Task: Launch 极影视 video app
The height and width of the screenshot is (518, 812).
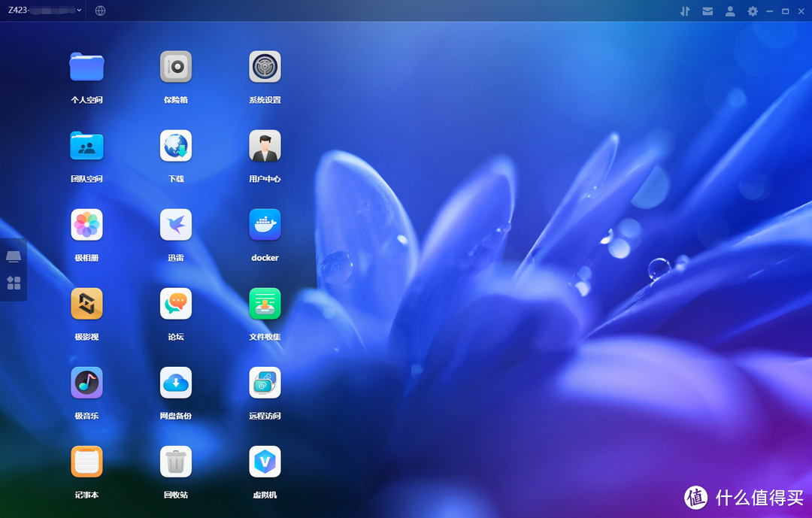Action: tap(86, 304)
